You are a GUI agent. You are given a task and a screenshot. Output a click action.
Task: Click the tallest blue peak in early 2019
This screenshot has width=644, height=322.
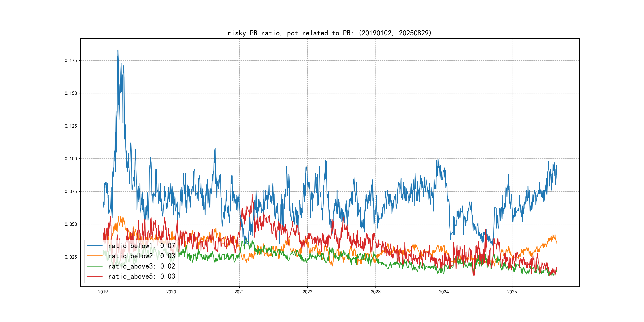(118, 50)
